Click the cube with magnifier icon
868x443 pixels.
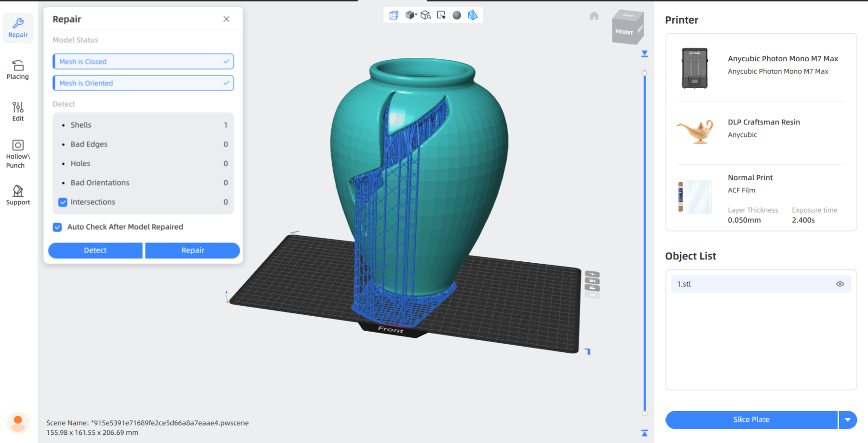425,15
